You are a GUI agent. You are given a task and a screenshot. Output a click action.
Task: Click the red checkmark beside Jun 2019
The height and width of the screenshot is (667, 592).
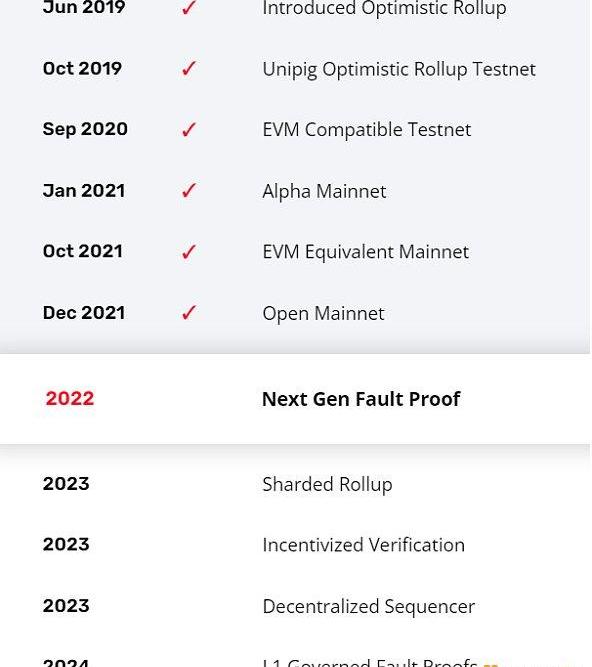[189, 7]
